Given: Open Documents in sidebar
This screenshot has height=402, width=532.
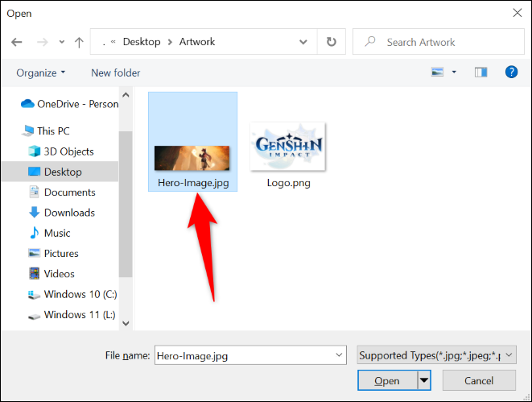Looking at the screenshot, I should [62, 193].
